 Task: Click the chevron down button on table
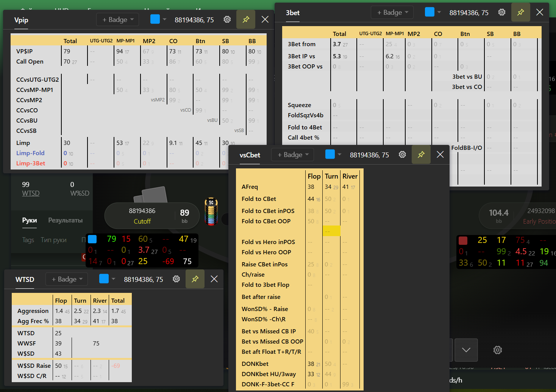[x=466, y=350]
